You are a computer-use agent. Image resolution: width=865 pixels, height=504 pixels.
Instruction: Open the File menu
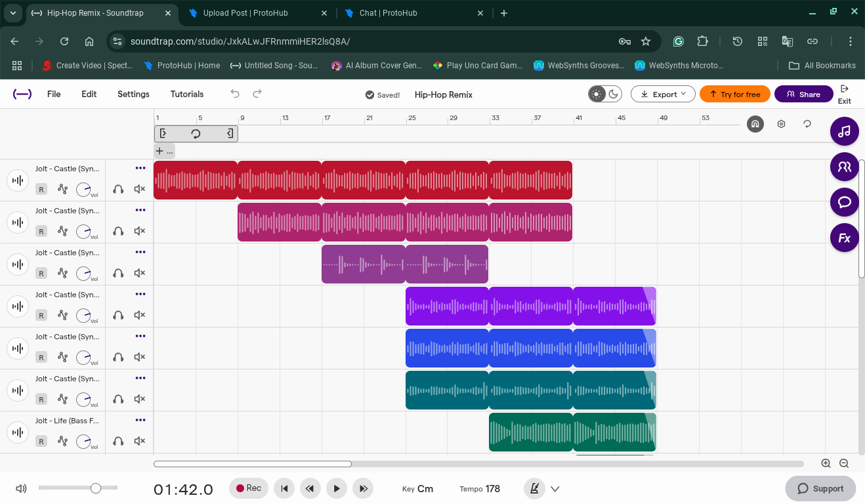pyautogui.click(x=54, y=94)
